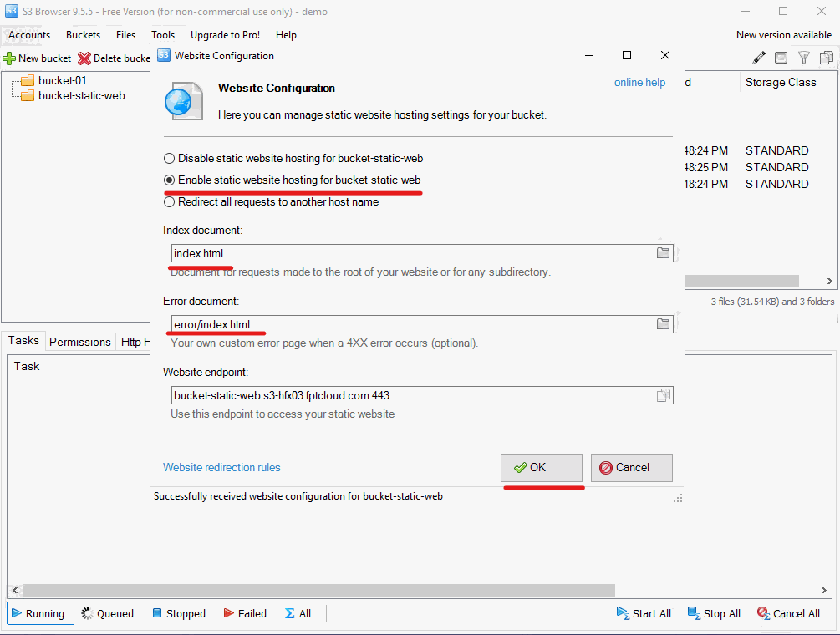Click the tasks pane scrollbar left arrow

pos(15,590)
